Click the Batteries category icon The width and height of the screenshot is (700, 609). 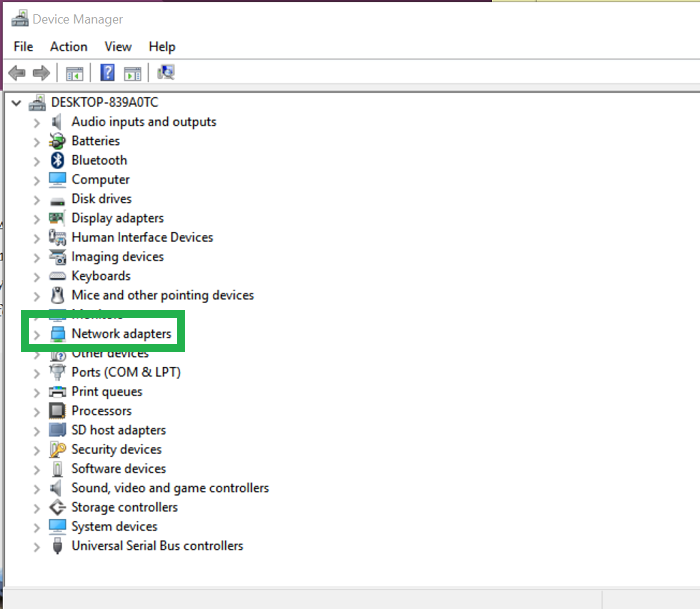58,141
